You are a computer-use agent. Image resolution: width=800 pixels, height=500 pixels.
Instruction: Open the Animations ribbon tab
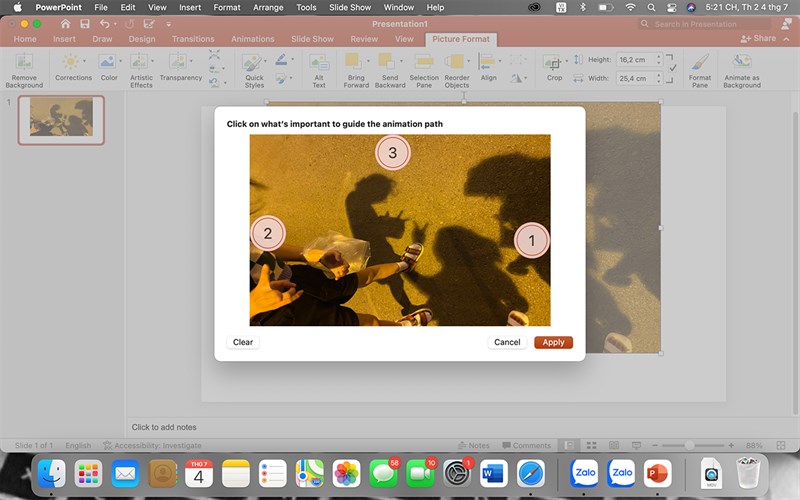tap(253, 39)
